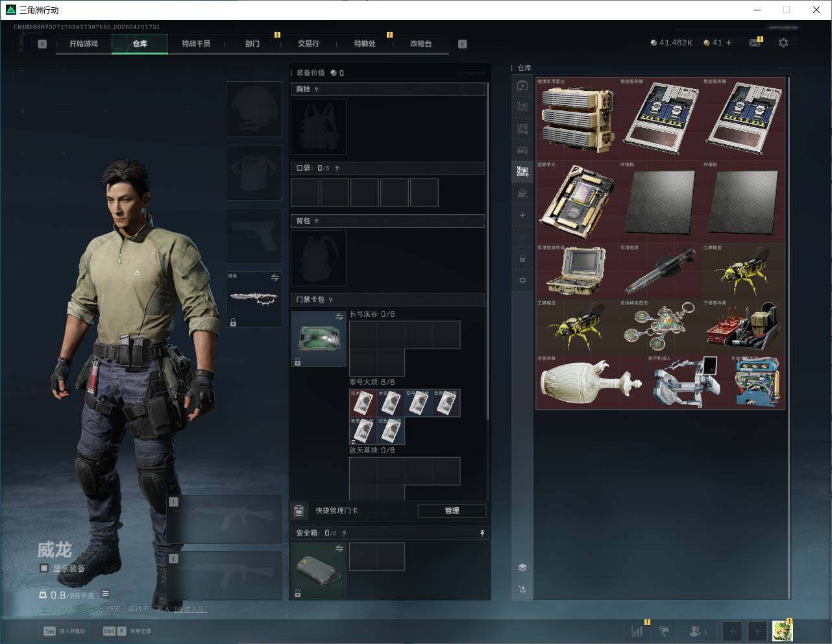
Task: Open the help tooltip next to 安全箱
Action: click(x=344, y=533)
